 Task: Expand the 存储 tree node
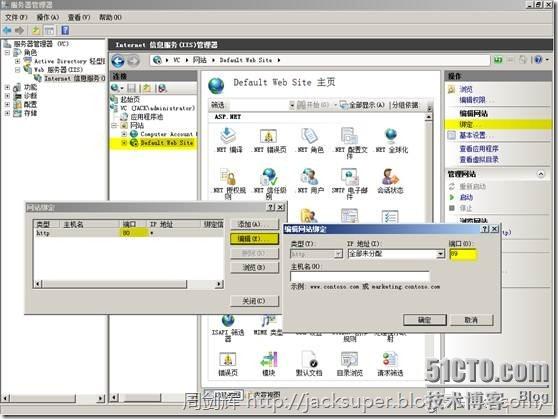coord(7,113)
